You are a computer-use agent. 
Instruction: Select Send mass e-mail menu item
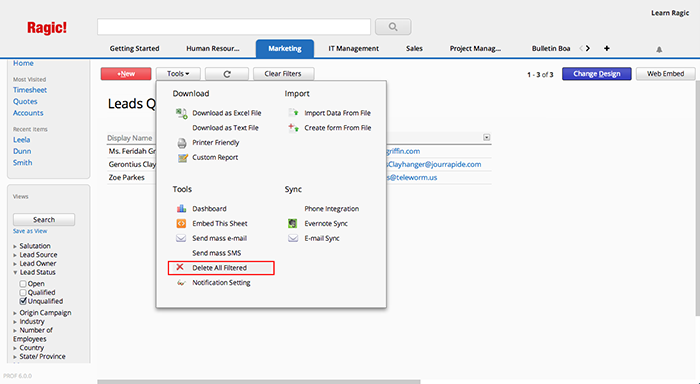pos(219,238)
